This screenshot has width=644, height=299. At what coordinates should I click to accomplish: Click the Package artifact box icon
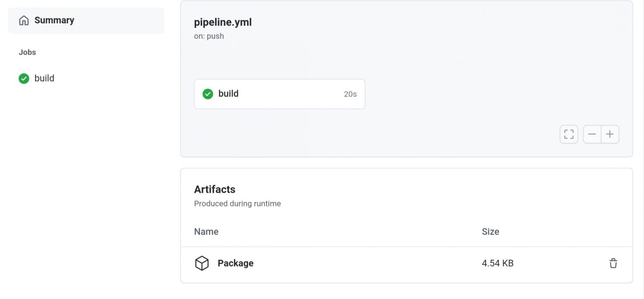[202, 263]
